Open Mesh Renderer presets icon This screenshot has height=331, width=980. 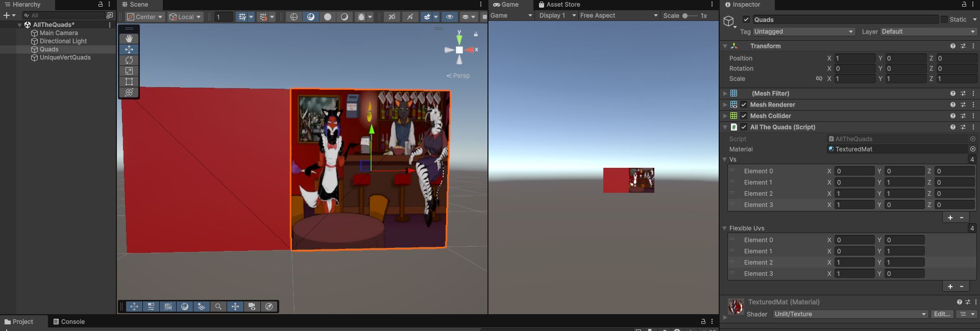point(963,105)
